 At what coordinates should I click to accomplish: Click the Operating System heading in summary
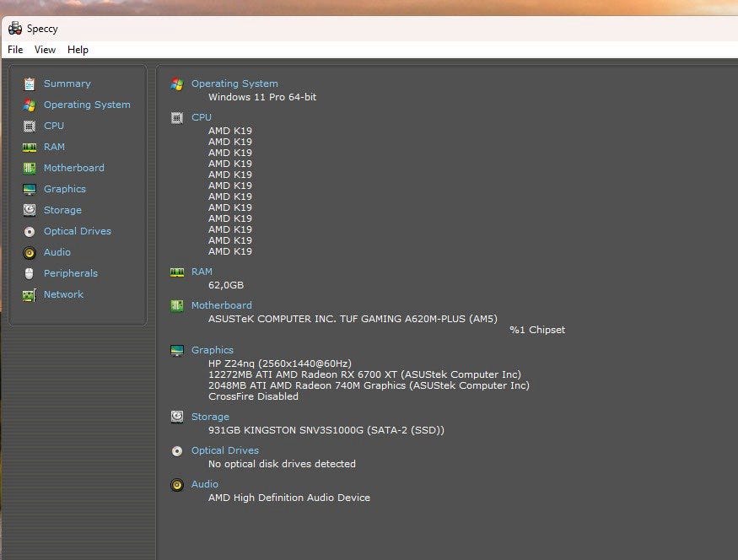[x=234, y=83]
